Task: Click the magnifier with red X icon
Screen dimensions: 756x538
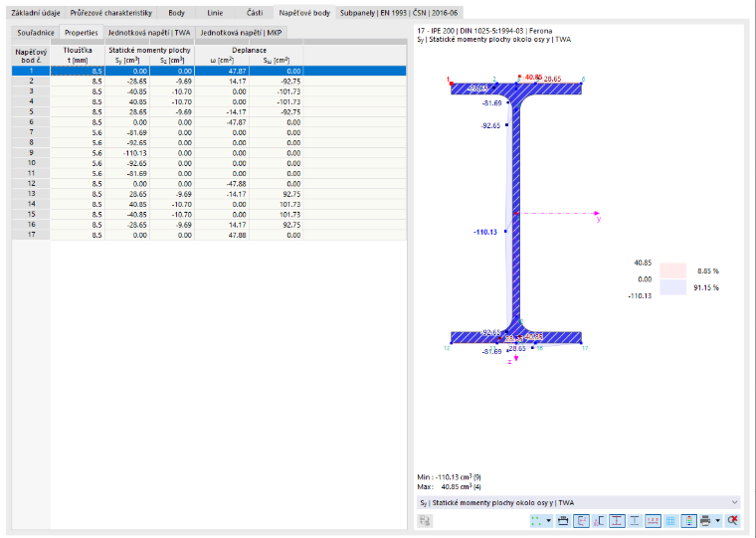Action: 732,521
